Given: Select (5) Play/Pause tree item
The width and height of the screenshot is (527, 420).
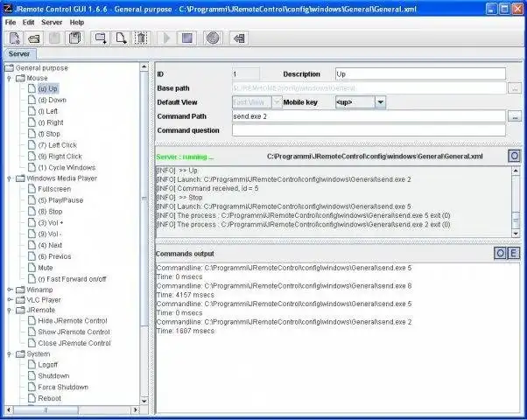Looking at the screenshot, I should point(60,200).
